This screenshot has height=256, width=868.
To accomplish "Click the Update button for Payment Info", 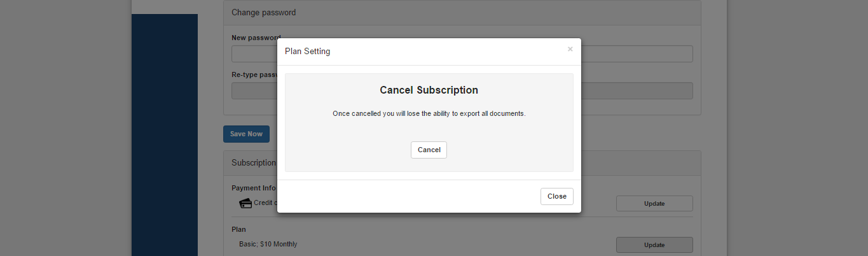I will [654, 204].
